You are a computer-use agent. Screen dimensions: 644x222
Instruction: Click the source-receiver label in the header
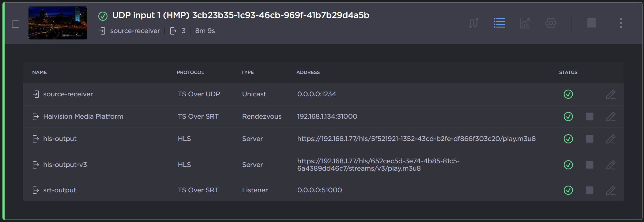135,31
